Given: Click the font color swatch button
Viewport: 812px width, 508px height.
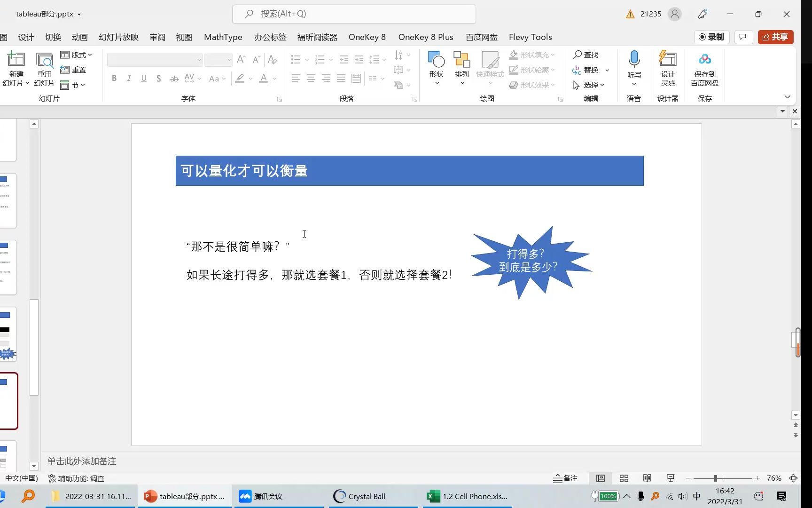Looking at the screenshot, I should (x=264, y=79).
